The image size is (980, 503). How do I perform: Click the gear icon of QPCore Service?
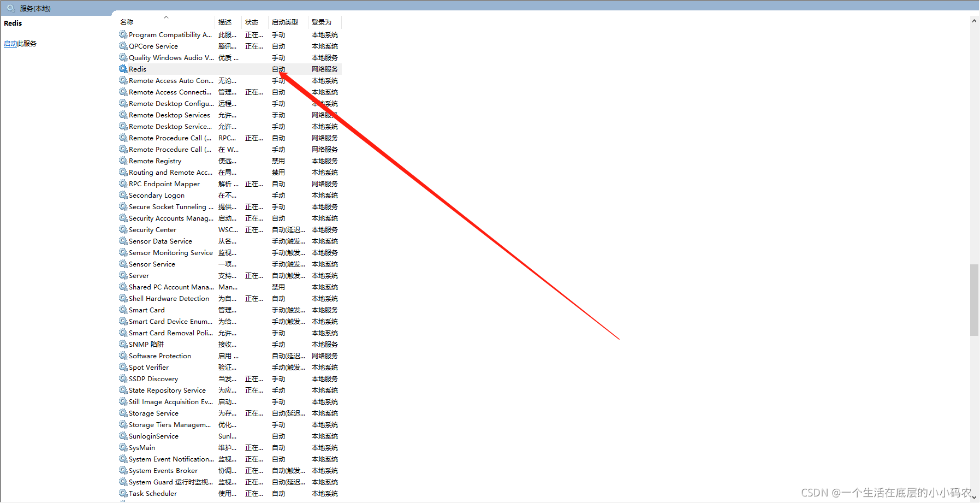[123, 46]
